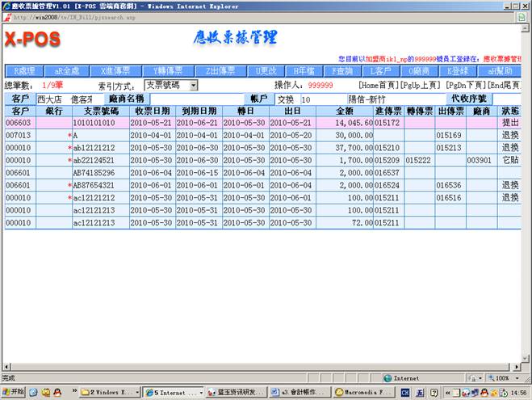
Task: Click the Internet security zone globe icon
Action: point(387,377)
